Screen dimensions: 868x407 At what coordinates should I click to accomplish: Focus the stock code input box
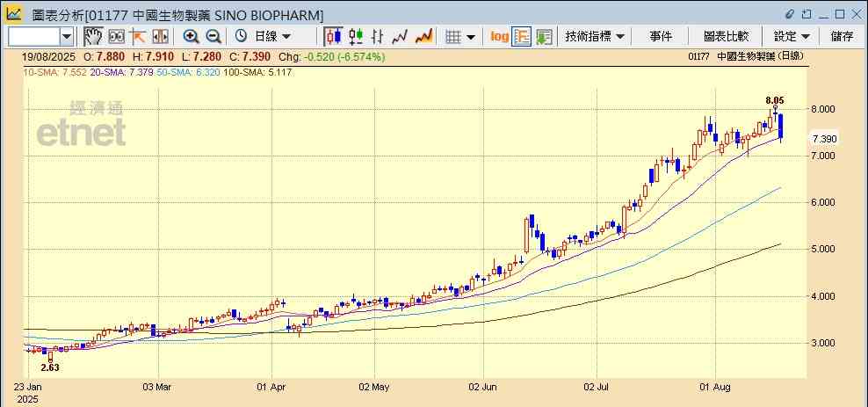[33, 37]
